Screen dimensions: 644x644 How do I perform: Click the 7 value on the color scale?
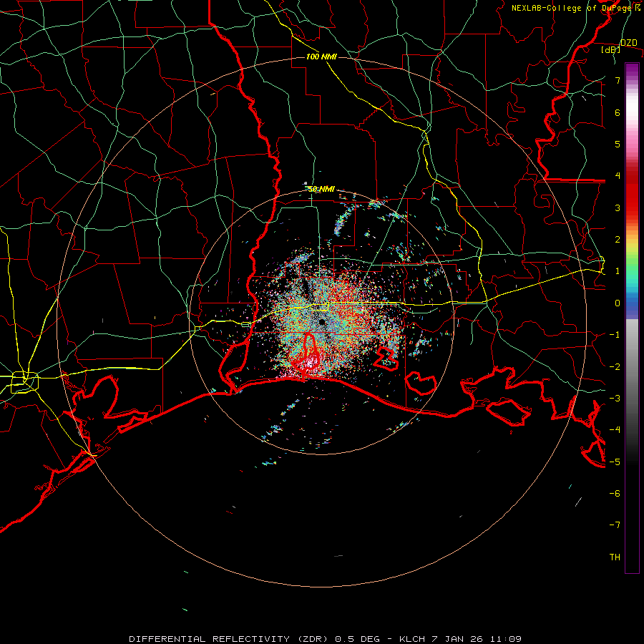[618, 80]
